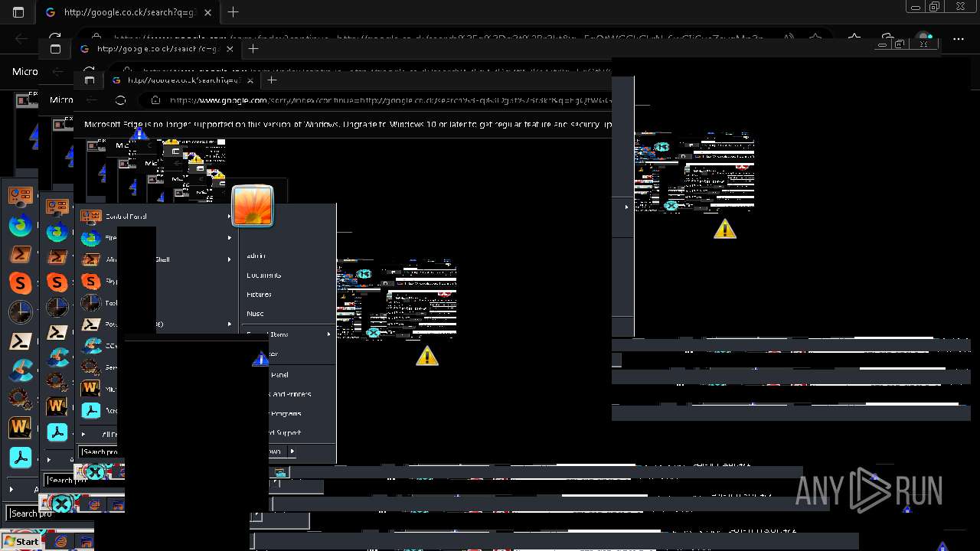Expand PowerShell (x86) jump list arrow
The width and height of the screenshot is (980, 551).
(229, 324)
